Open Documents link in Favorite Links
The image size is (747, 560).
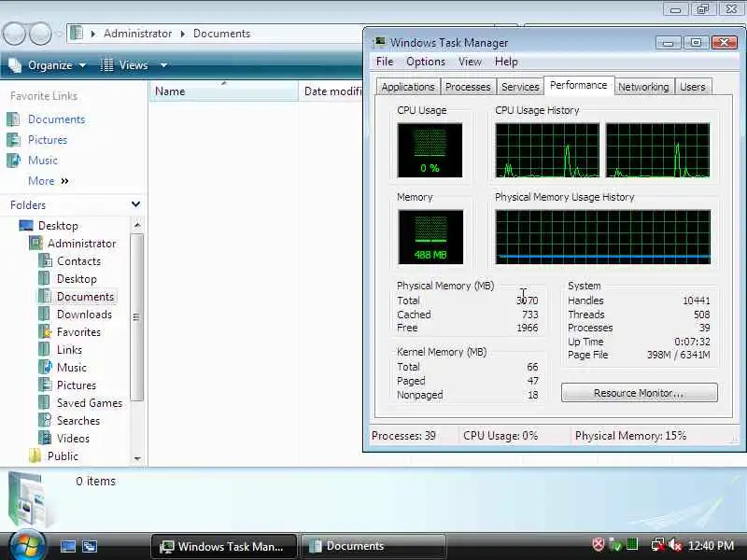56,119
